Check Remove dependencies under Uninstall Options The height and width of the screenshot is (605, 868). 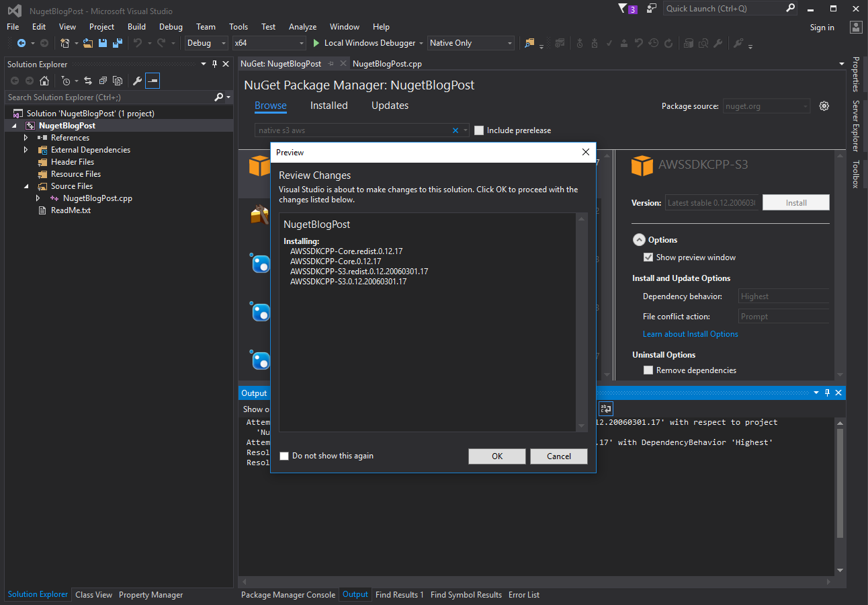648,370
